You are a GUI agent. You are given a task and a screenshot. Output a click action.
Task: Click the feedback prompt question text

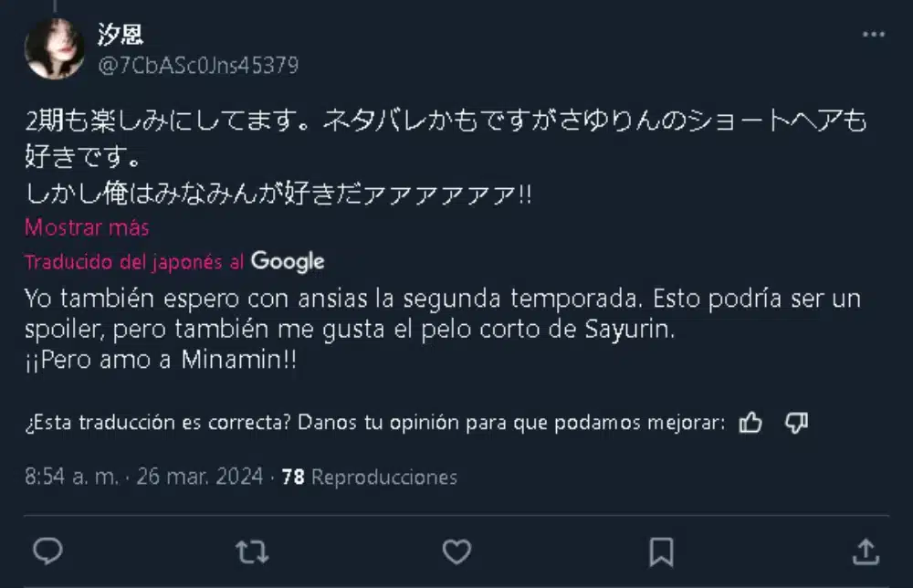pos(365,423)
